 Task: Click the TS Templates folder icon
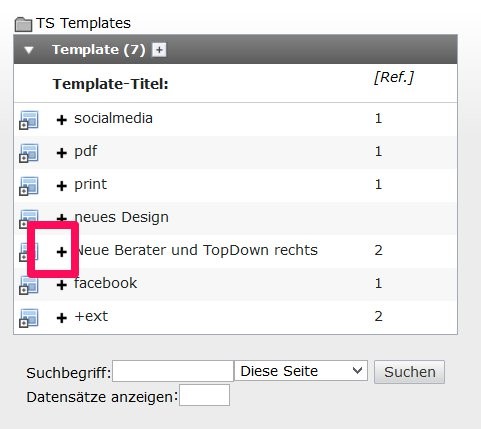tap(23, 25)
